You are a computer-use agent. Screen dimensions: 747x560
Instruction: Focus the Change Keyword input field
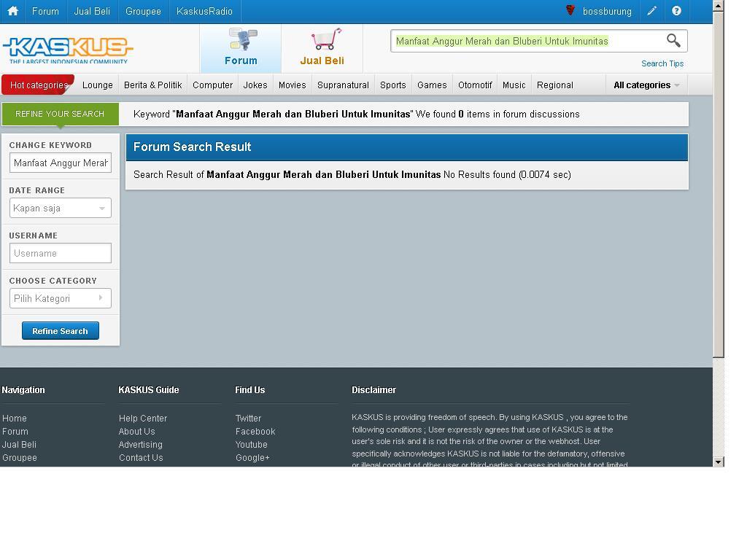(61, 163)
